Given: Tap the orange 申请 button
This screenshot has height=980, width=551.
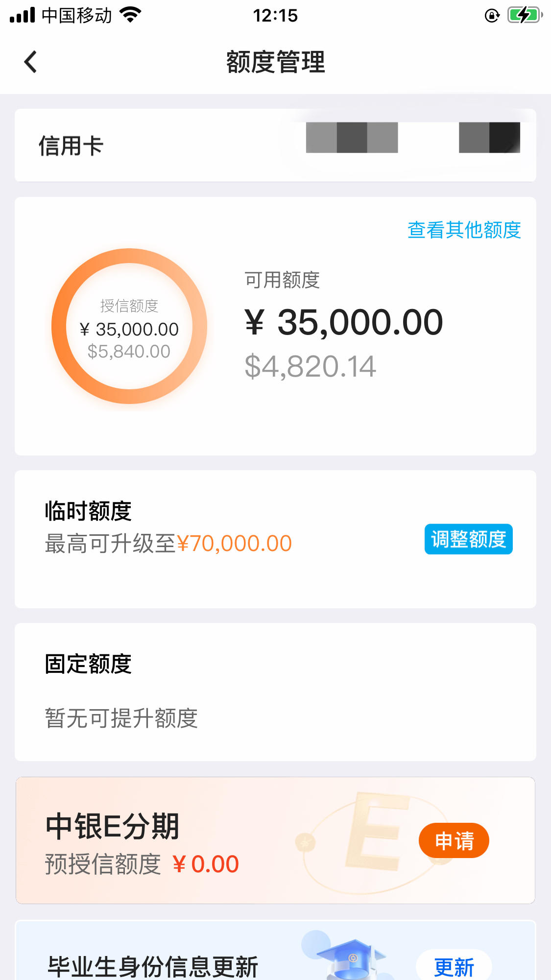Looking at the screenshot, I should [x=454, y=840].
